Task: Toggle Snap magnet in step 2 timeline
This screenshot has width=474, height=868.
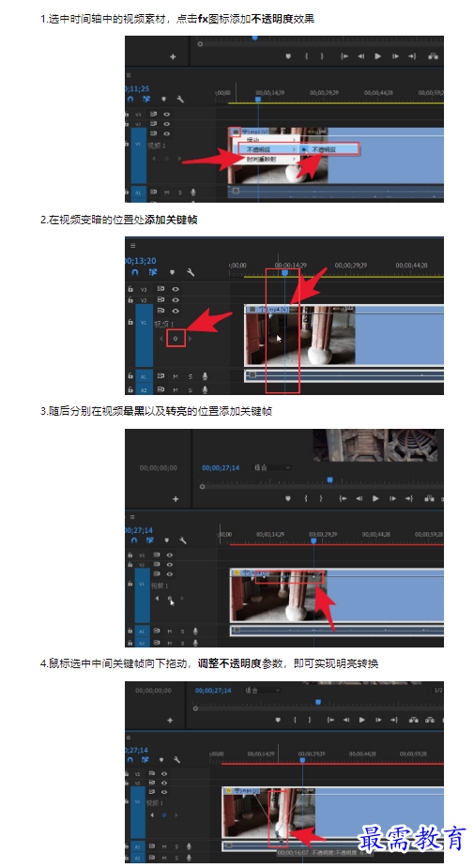Action: click(135, 272)
